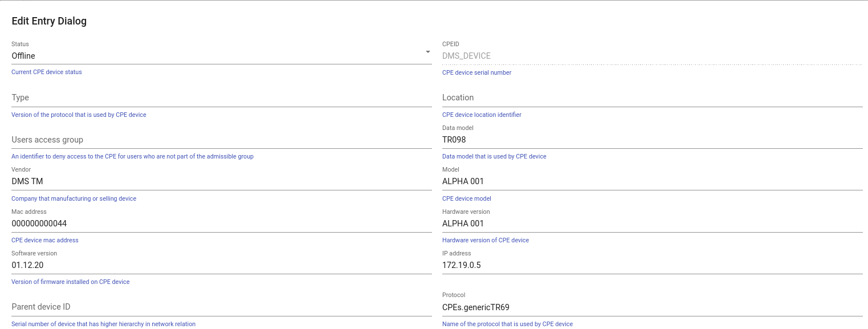The width and height of the screenshot is (868, 329).
Task: Edit the Data model field containing TR098
Action: [651, 140]
